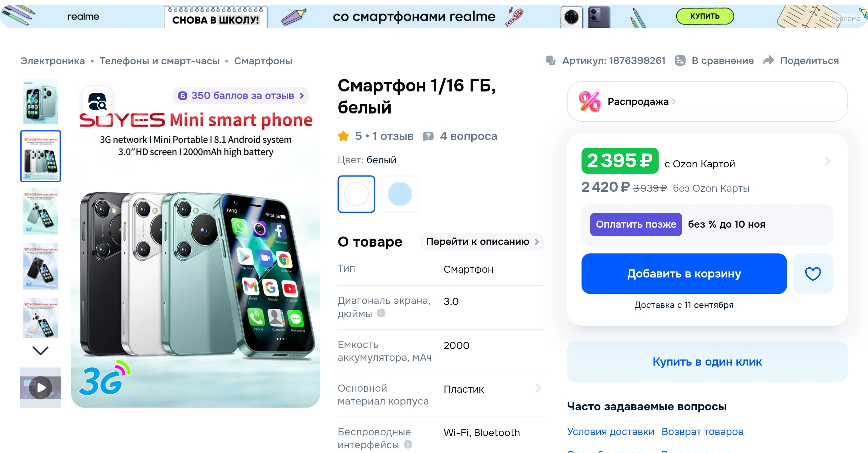This screenshot has height=453, width=868.
Task: Click the share arrow icon
Action: point(768,60)
